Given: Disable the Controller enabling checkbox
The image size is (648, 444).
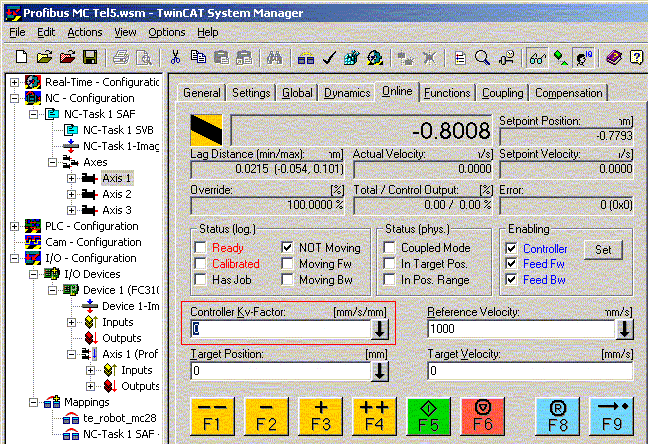Looking at the screenshot, I should tap(511, 248).
